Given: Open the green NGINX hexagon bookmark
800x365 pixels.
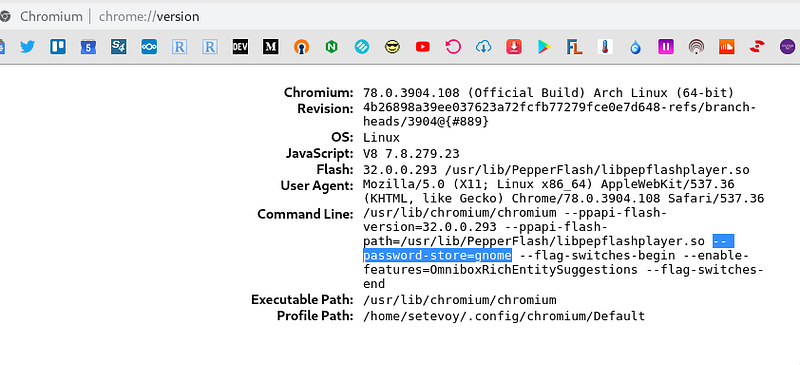Looking at the screenshot, I should 332,47.
